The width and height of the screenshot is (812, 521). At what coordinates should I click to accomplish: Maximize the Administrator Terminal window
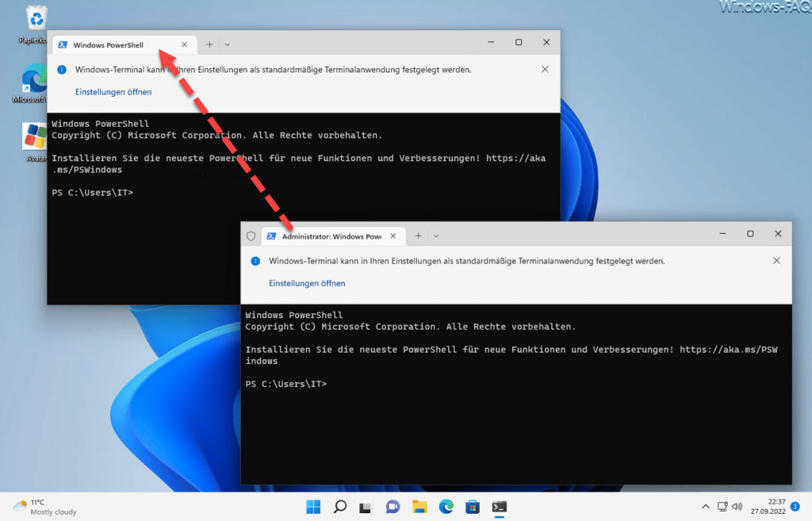click(750, 234)
